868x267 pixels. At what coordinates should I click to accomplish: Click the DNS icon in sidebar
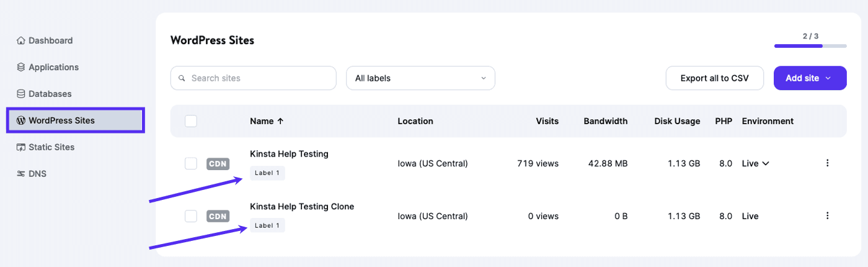20,174
